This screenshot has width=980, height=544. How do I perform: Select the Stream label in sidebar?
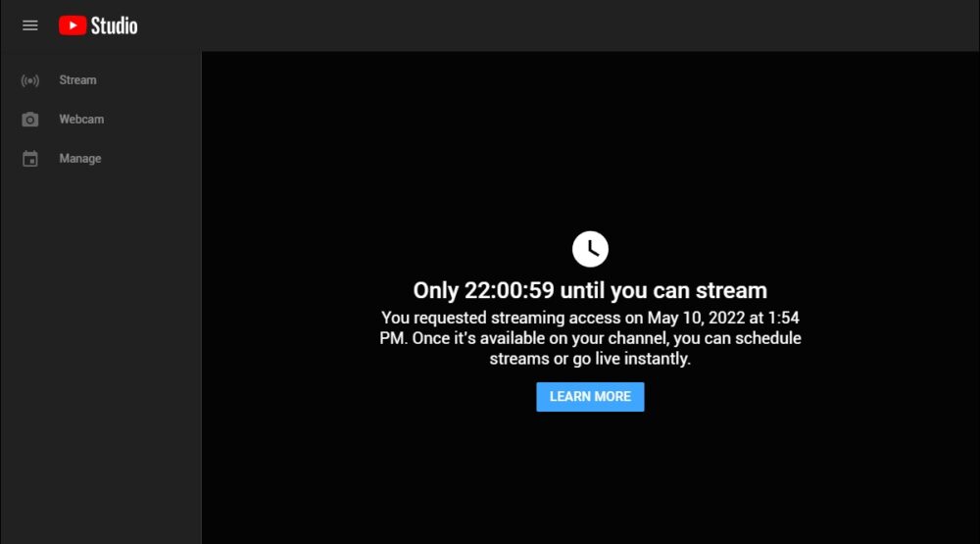(77, 80)
